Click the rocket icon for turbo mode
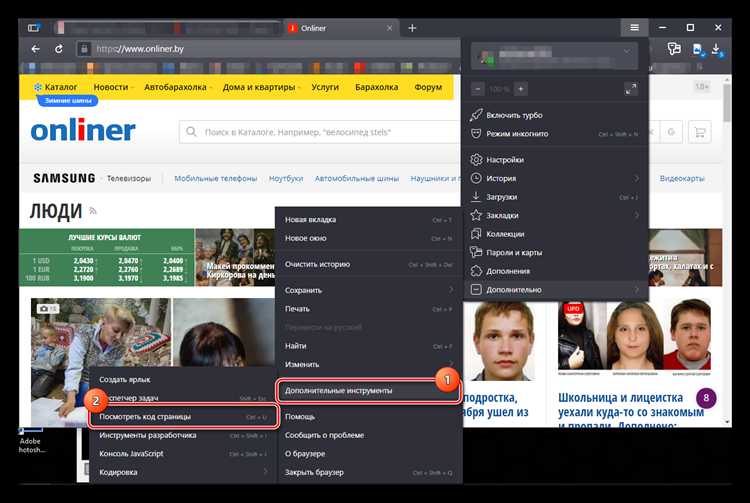This screenshot has width=750, height=503. [x=476, y=115]
